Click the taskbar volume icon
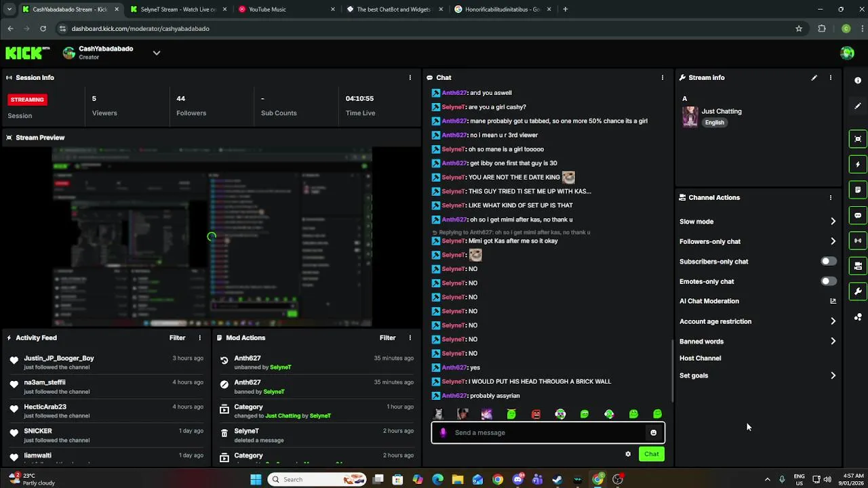868x488 pixels. click(x=827, y=479)
